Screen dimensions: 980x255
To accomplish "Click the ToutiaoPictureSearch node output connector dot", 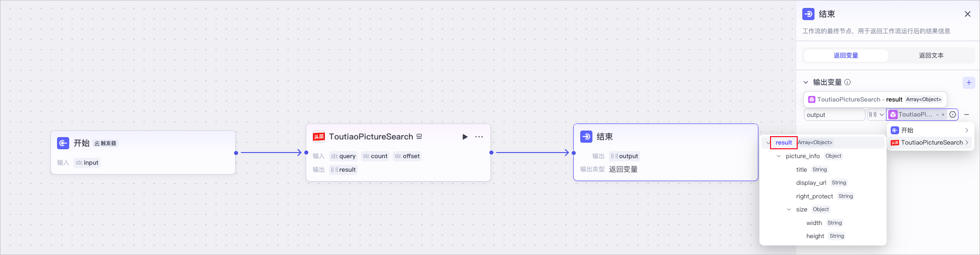I will click(491, 153).
